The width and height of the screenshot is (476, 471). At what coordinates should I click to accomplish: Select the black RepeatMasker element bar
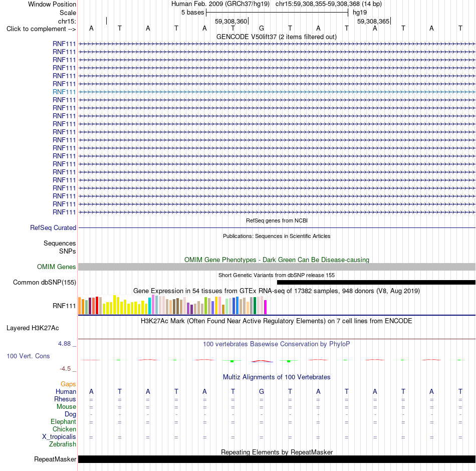point(277,459)
